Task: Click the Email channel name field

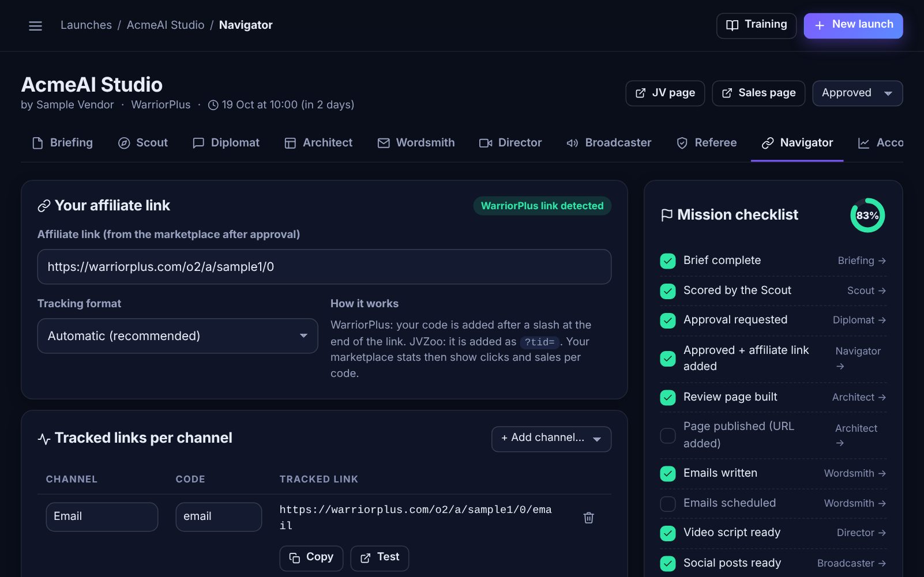Action: 102,517
